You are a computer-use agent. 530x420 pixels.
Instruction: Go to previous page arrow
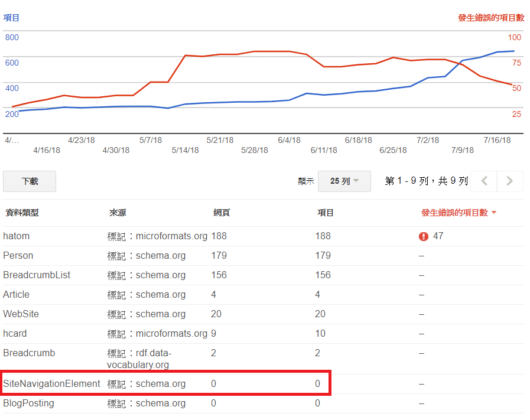pyautogui.click(x=485, y=181)
